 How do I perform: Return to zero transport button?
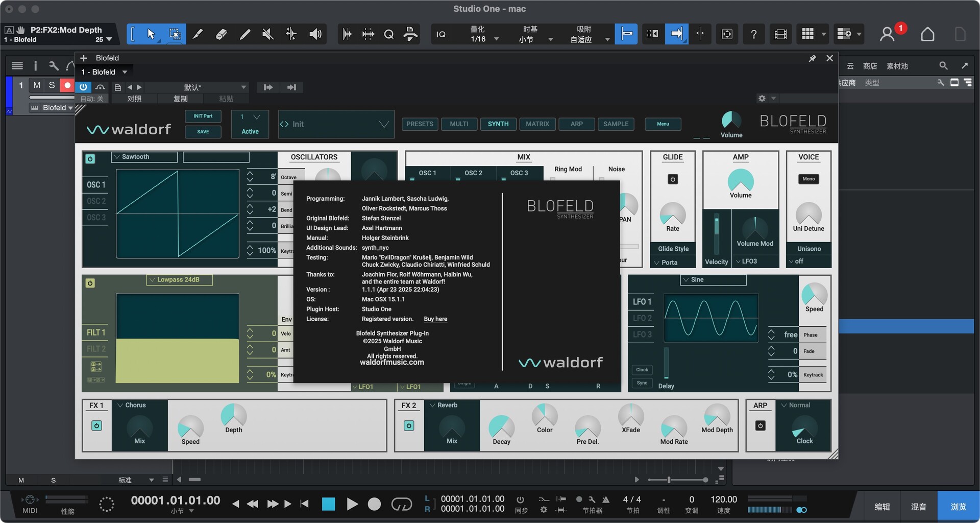tap(305, 504)
